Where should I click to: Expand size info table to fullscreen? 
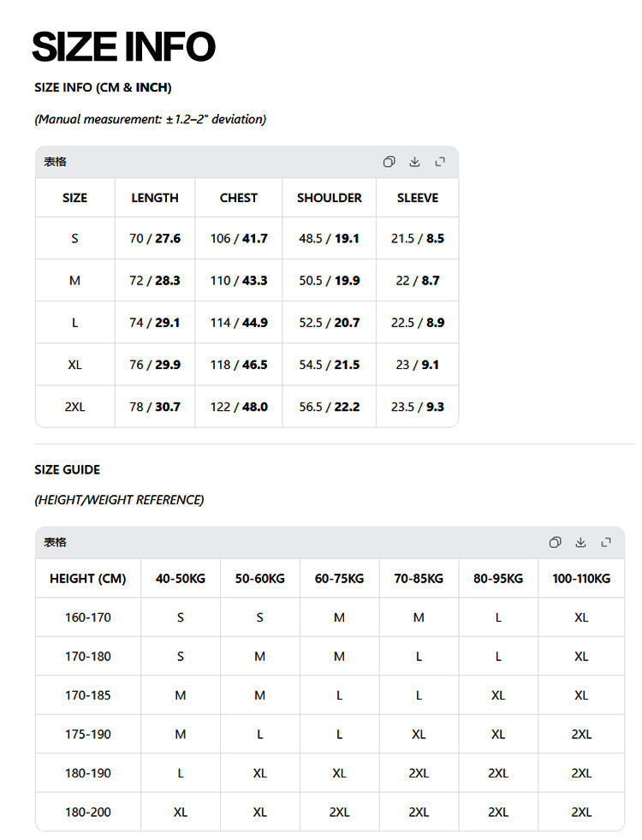point(440,162)
